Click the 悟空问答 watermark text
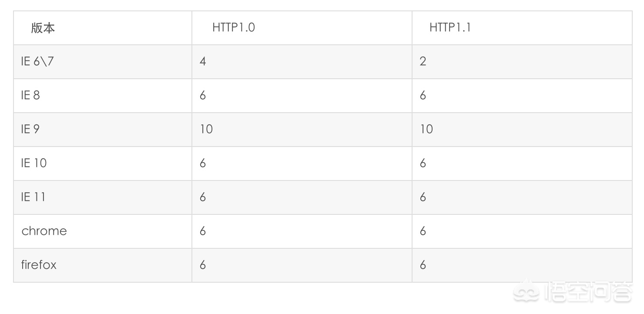This screenshot has width=644, height=314. [589, 291]
